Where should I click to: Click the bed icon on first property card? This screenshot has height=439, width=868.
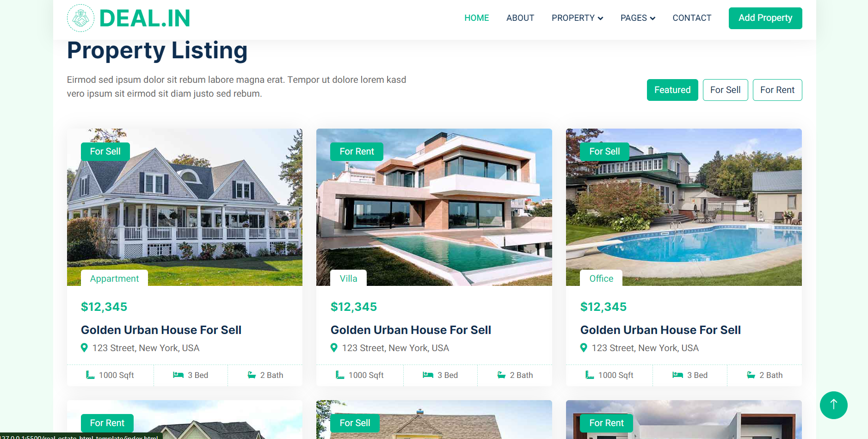tap(178, 375)
